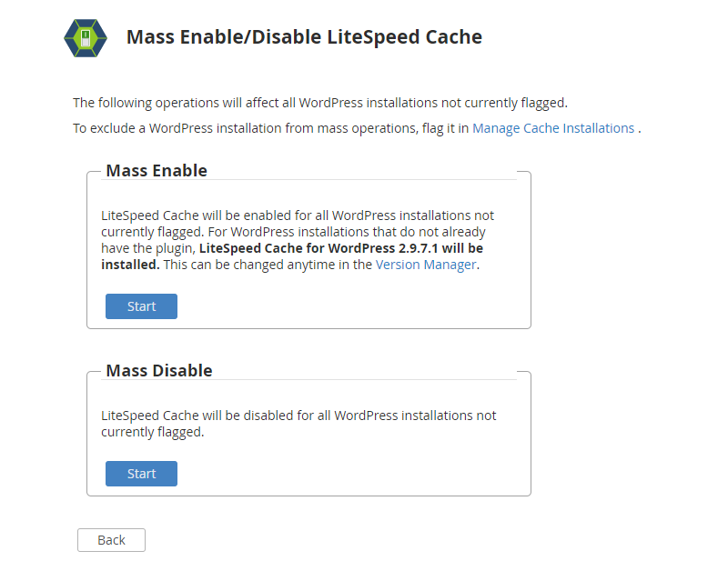Open Manage Cache Installations
Viewport: 728px width, 581px height.
coord(553,128)
